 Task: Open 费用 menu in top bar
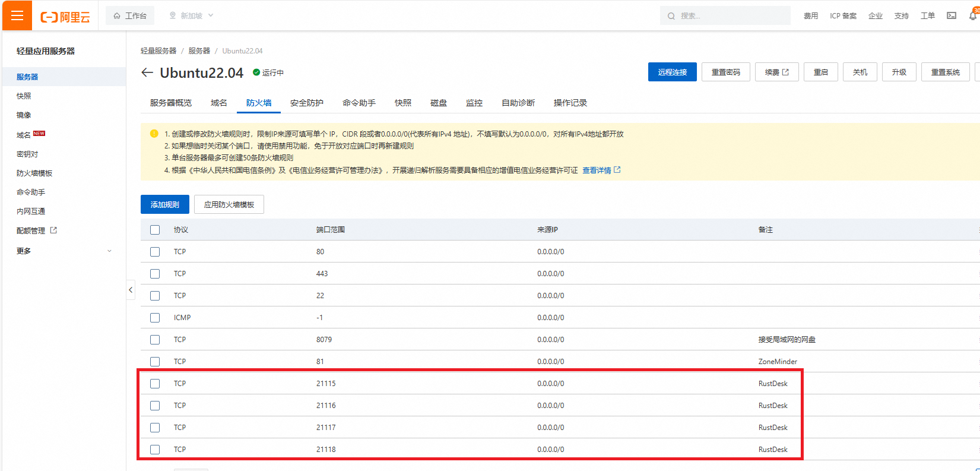pyautogui.click(x=811, y=16)
